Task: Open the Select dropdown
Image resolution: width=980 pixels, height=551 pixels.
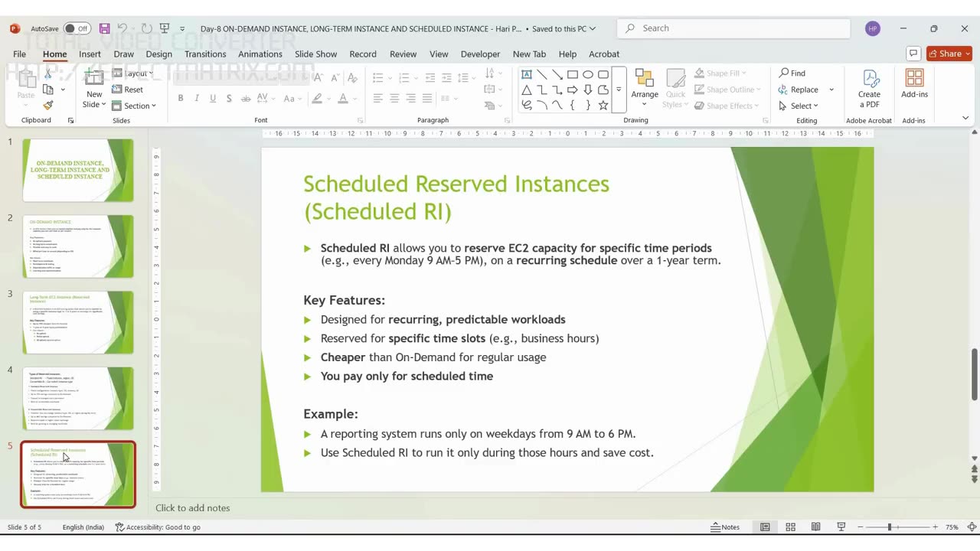Action: (x=799, y=106)
